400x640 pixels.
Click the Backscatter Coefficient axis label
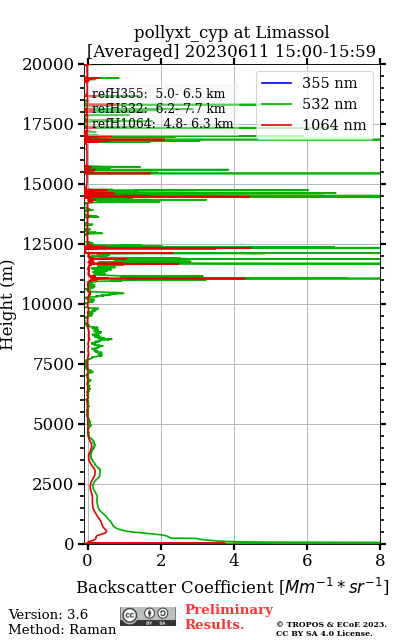click(232, 587)
